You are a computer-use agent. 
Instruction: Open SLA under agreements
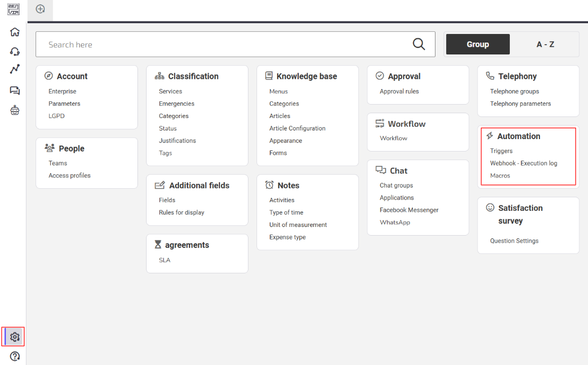[164, 260]
